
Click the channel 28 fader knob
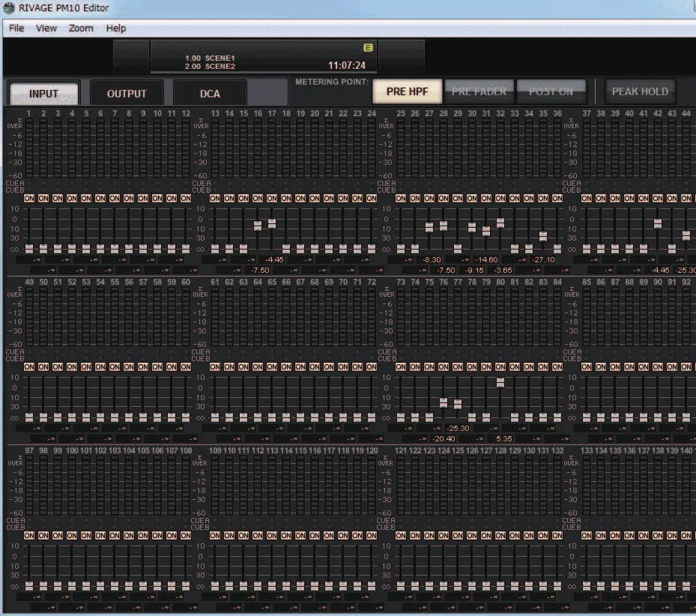pyautogui.click(x=444, y=226)
